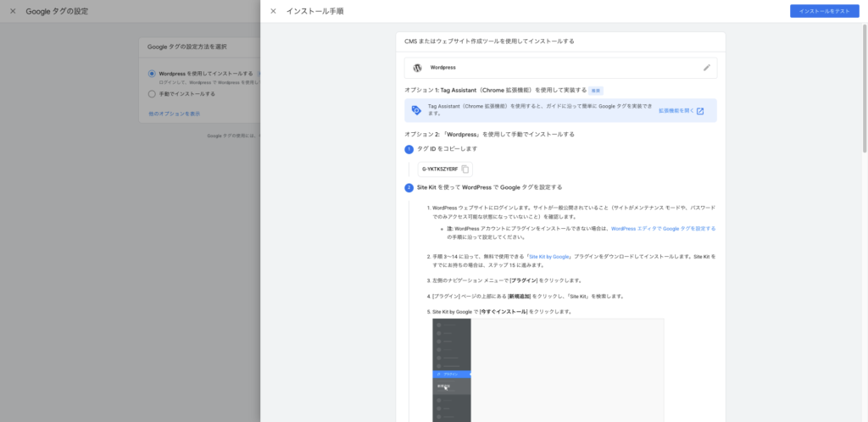868x422 pixels.
Task: Click the 推奨 badge next to option 1
Action: (595, 90)
